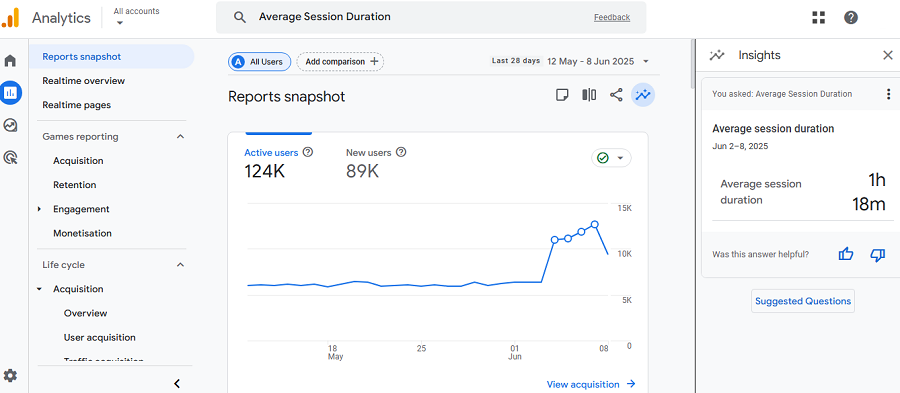Click the Google Analytics logo
Viewport: 900px width, 393px height.
point(10,17)
